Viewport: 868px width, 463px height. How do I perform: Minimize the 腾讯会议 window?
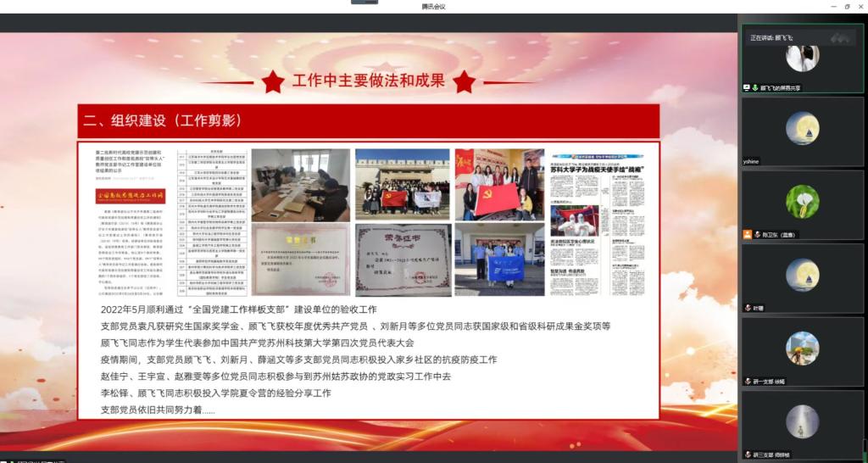point(834,6)
